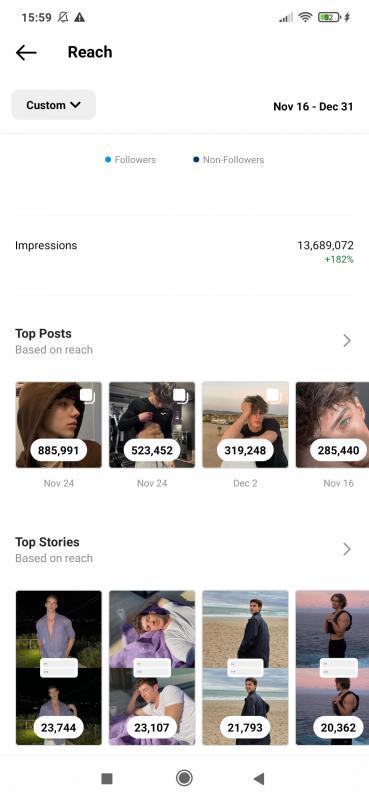369x800 pixels.
Task: Tap the Followers legend blue dot
Action: tap(108, 160)
